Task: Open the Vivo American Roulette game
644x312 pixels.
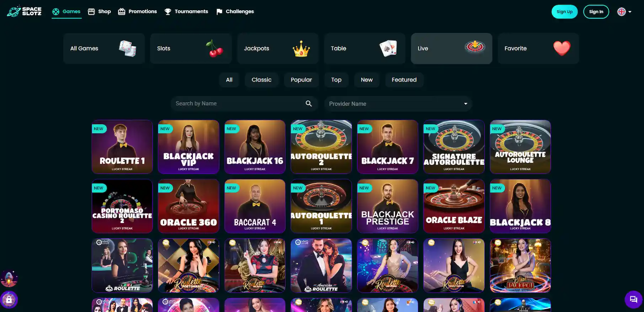Action: pyautogui.click(x=321, y=265)
